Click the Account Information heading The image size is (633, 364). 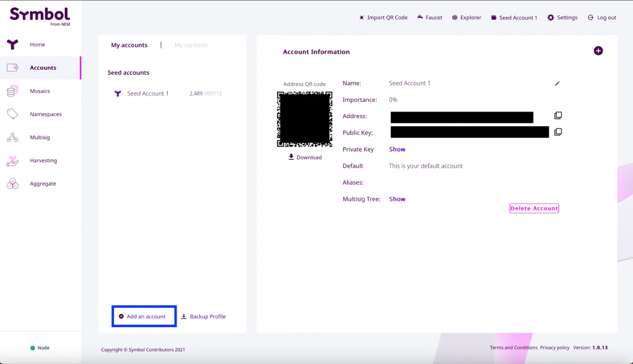pyautogui.click(x=316, y=52)
